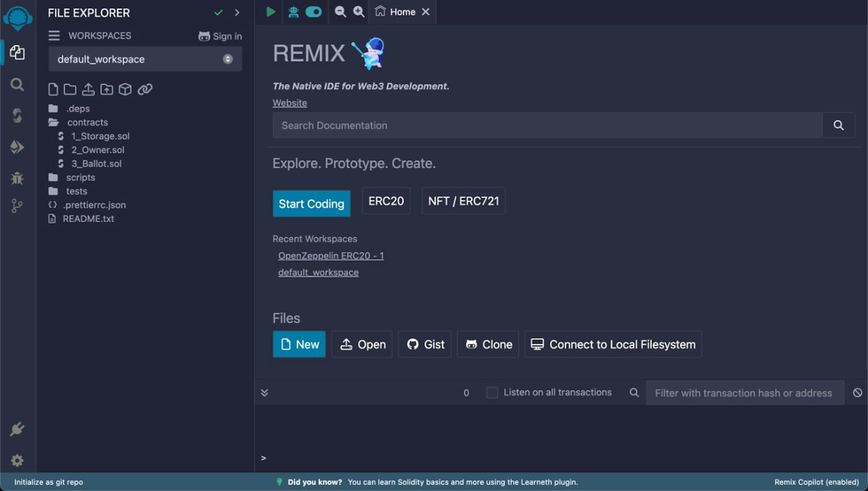The image size is (868, 491).
Task: Click the Remix logo icon
Action: click(x=18, y=19)
